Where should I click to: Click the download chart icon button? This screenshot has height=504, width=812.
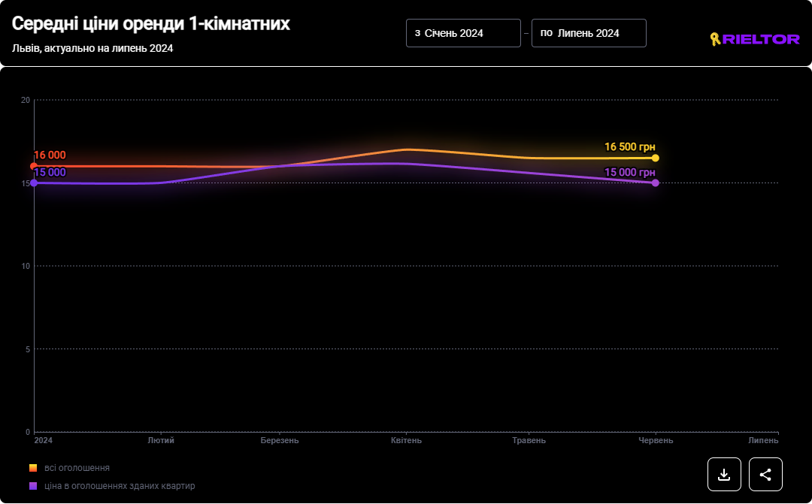tap(724, 474)
